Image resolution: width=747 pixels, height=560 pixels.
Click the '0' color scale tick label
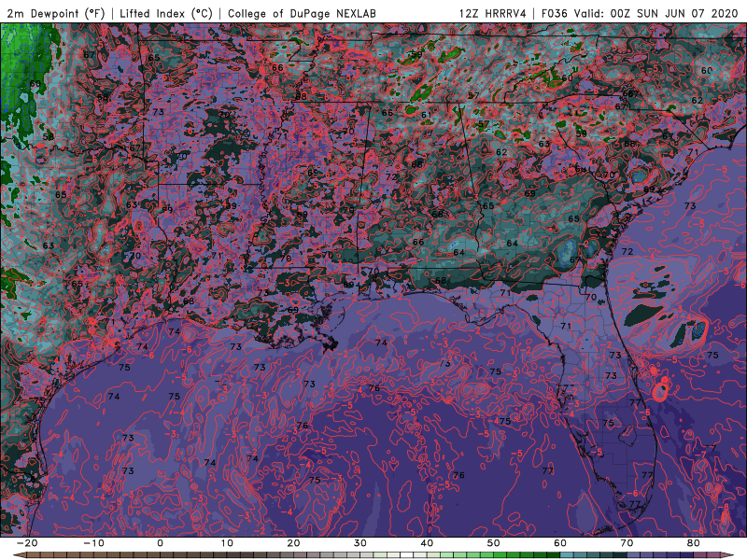point(160,543)
